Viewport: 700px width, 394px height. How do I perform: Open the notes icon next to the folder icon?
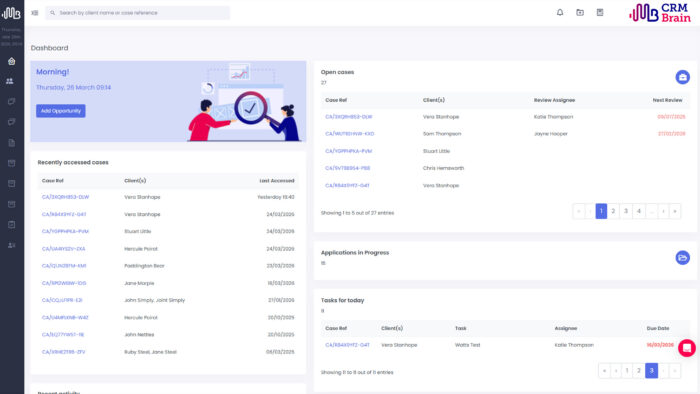point(600,12)
